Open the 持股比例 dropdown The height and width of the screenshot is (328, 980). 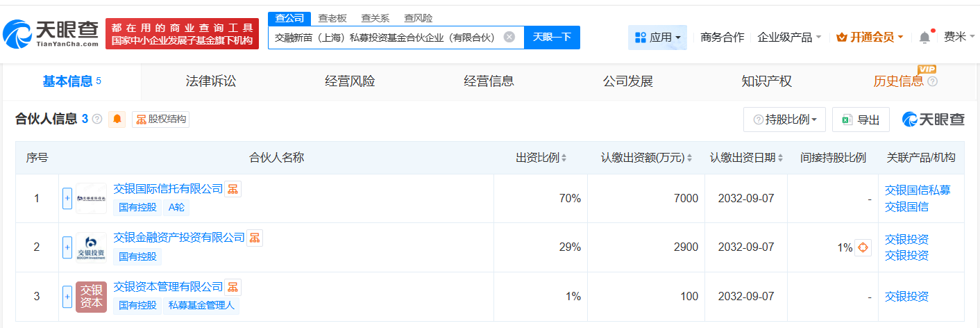784,120
